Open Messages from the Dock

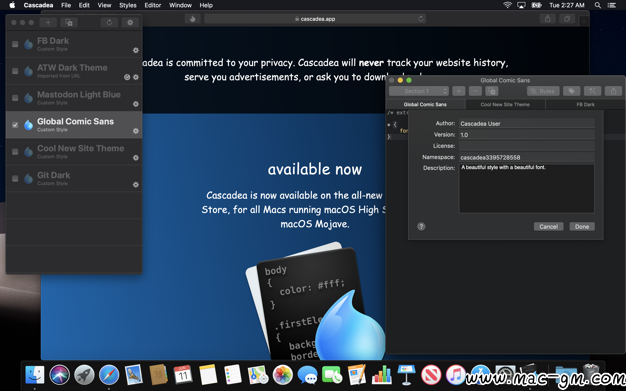pyautogui.click(x=307, y=375)
